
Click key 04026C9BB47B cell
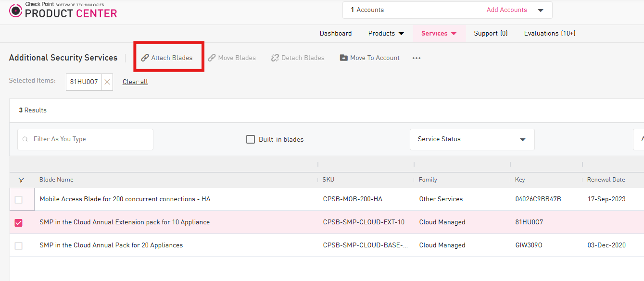pyautogui.click(x=538, y=199)
